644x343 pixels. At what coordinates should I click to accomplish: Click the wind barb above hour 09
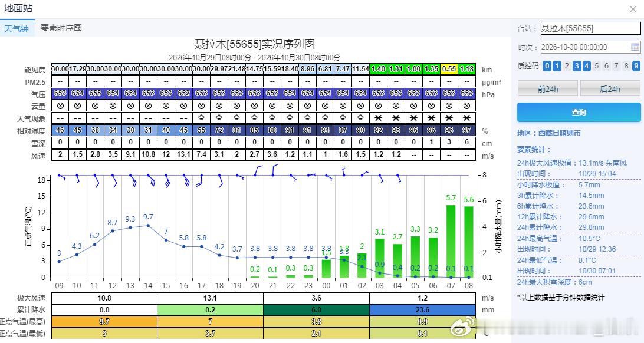tap(61, 177)
